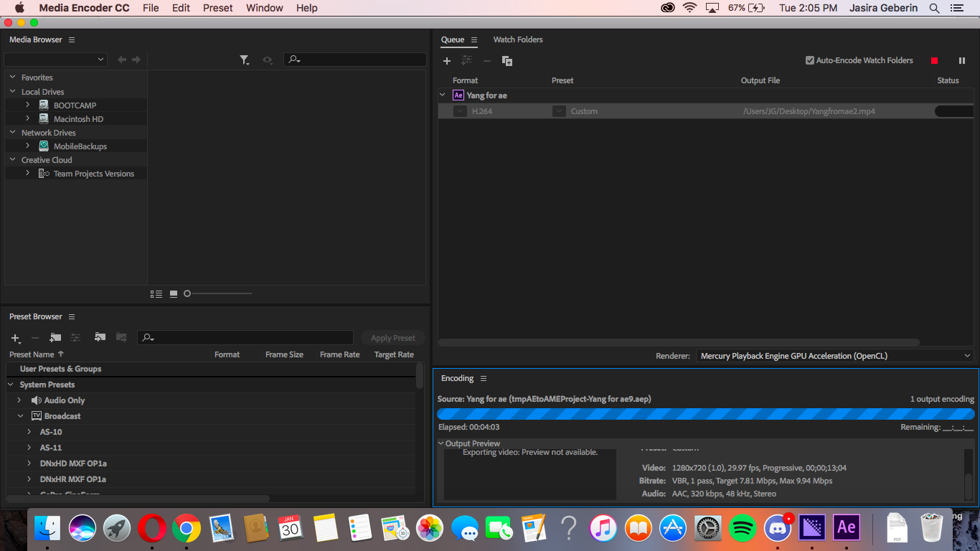Screen dimensions: 980x551
Task: Collapse the Output Preview section
Action: [441, 443]
